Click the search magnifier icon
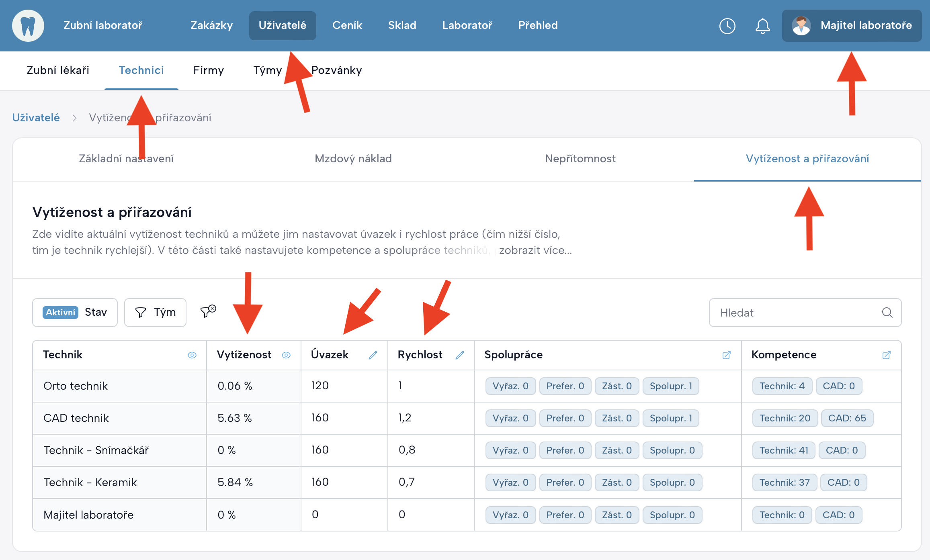 click(887, 313)
